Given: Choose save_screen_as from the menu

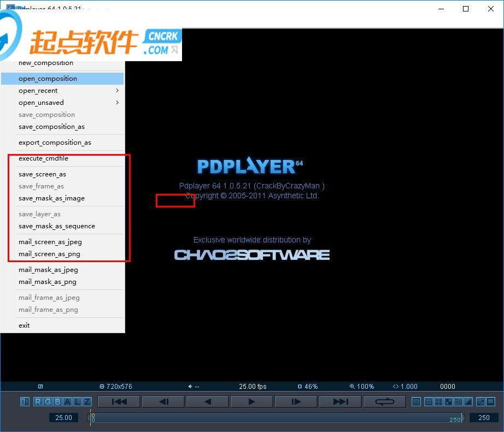Looking at the screenshot, I should [x=62, y=174].
